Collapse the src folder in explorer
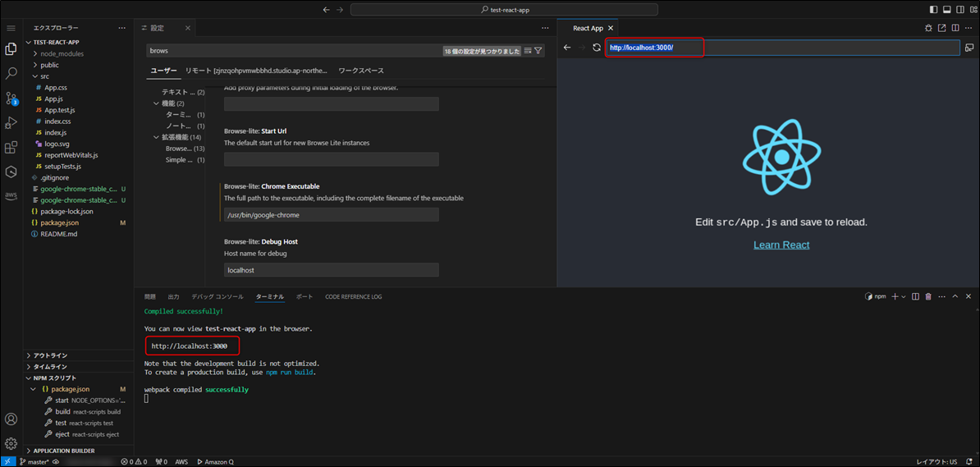The image size is (980, 467). coord(44,76)
